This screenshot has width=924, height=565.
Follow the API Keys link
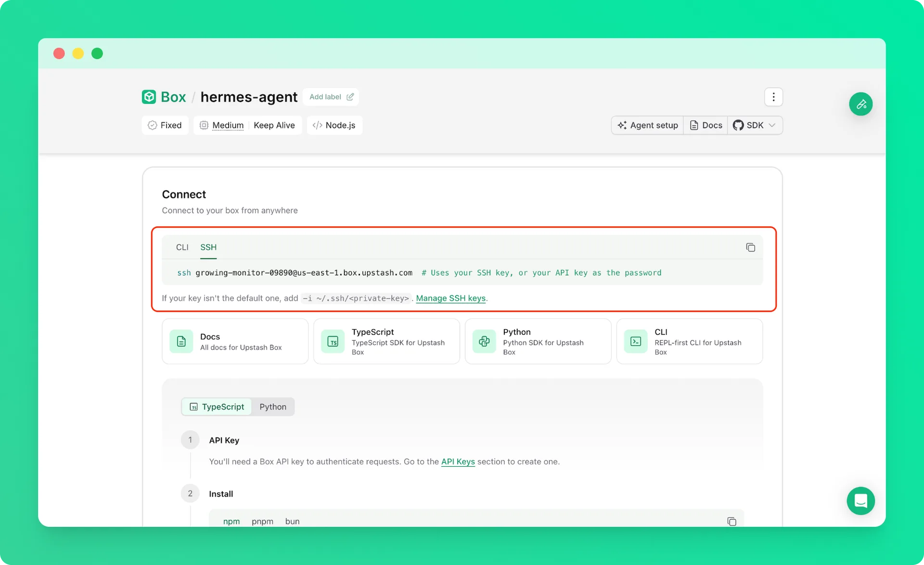click(458, 462)
